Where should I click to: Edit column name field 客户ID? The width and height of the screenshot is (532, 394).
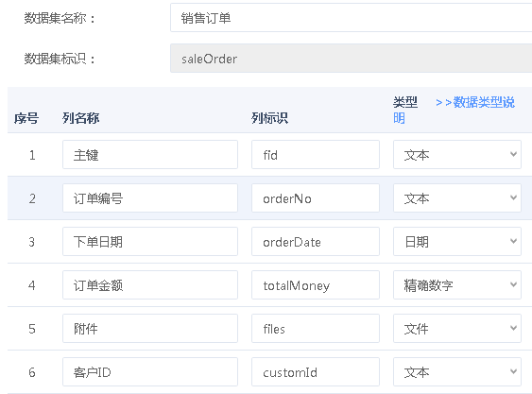[150, 372]
